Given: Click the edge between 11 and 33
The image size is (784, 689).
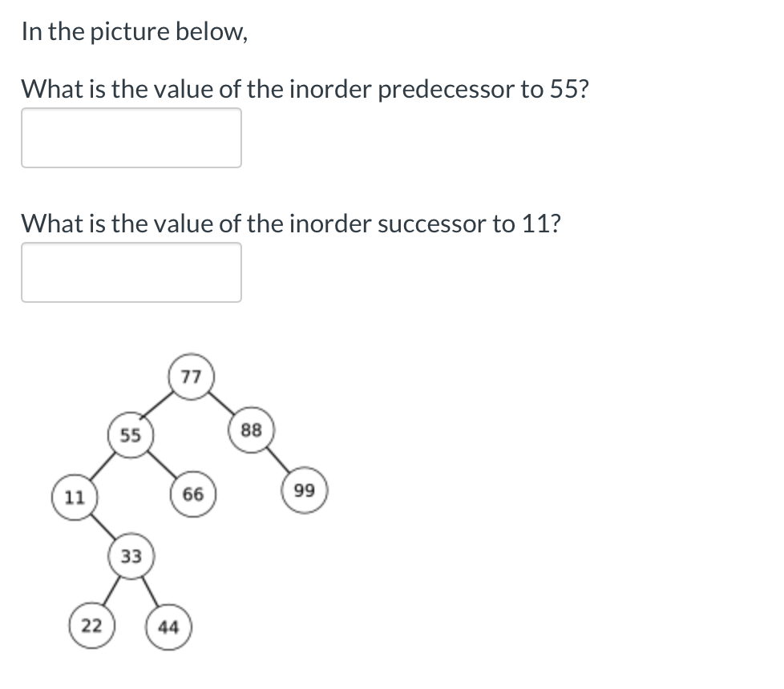Looking at the screenshot, I should point(102,526).
